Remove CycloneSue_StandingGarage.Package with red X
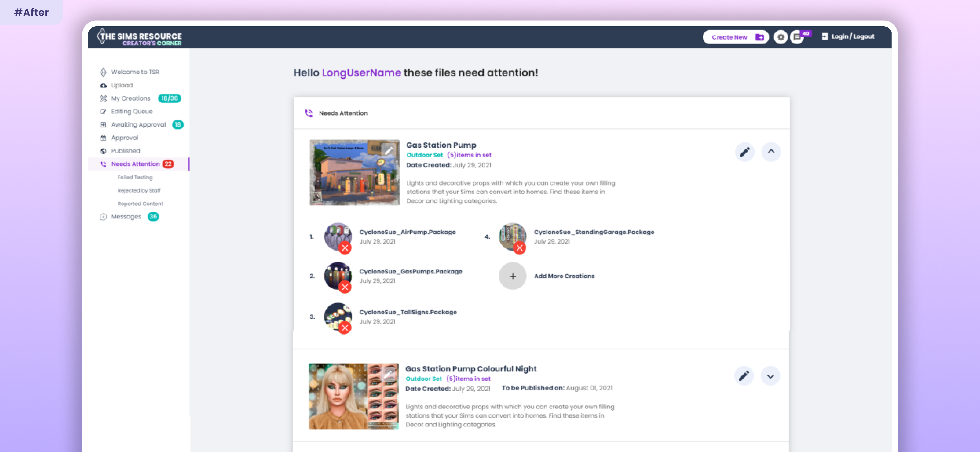Viewport: 980px width, 452px height. click(x=519, y=248)
